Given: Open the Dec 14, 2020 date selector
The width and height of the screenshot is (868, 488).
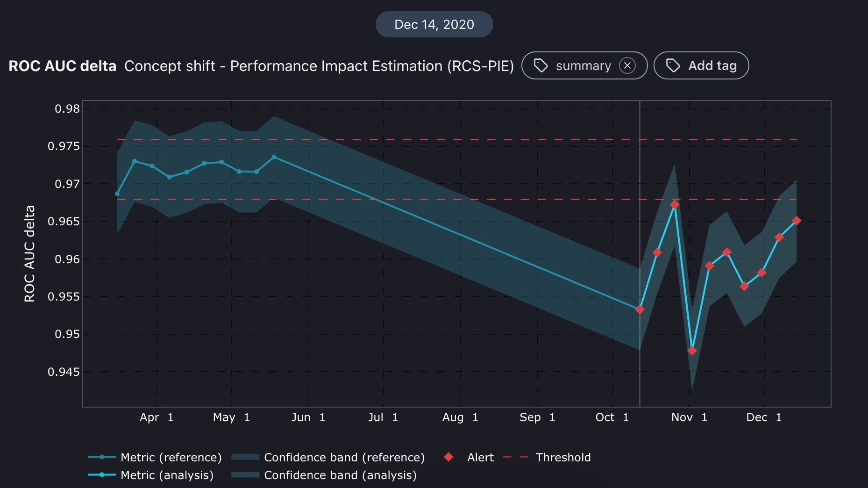Looking at the screenshot, I should coord(434,24).
